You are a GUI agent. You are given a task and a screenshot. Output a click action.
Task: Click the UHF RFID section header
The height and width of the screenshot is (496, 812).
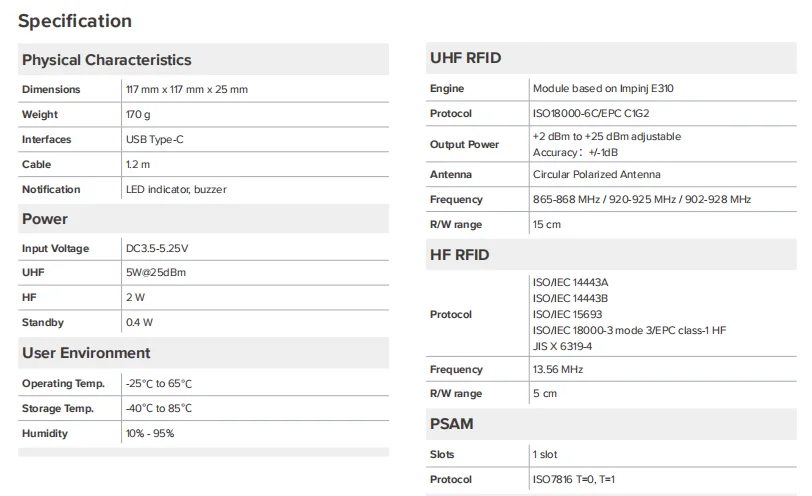[465, 58]
